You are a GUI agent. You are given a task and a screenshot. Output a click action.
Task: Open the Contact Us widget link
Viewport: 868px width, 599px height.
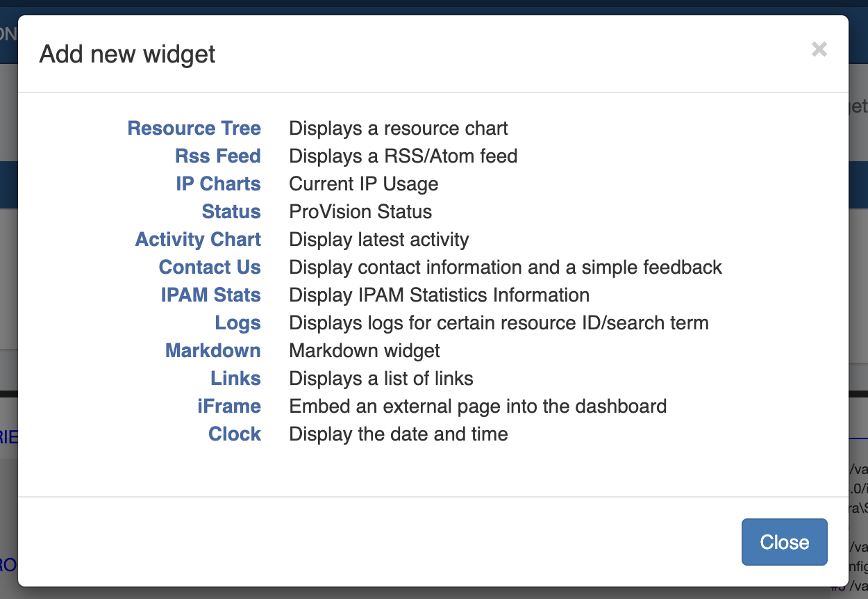coord(210,268)
